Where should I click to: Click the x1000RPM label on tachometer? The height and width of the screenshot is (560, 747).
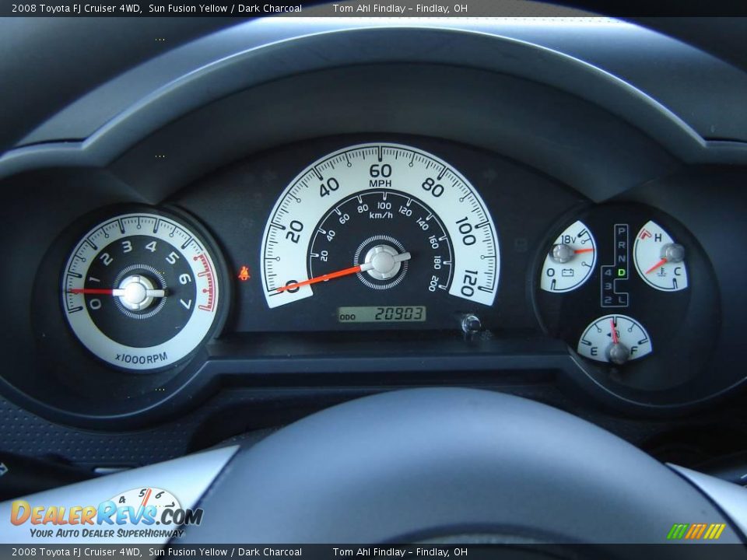point(141,357)
